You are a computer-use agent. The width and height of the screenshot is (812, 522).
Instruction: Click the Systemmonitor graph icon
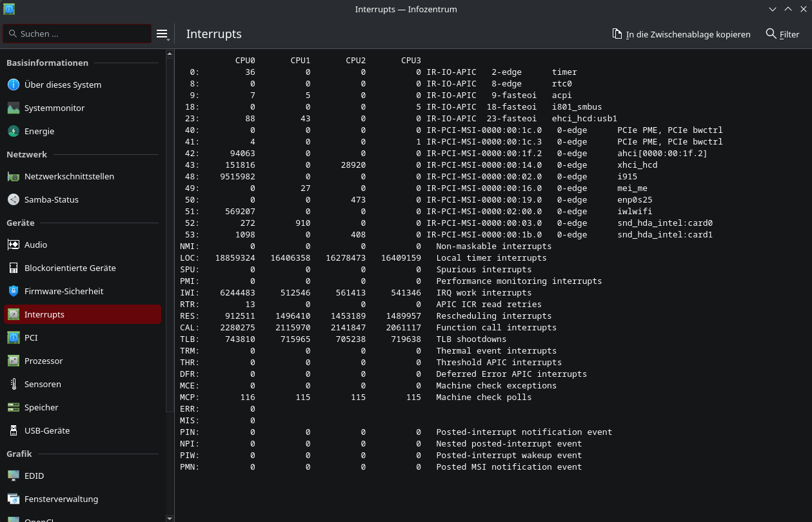(14, 108)
